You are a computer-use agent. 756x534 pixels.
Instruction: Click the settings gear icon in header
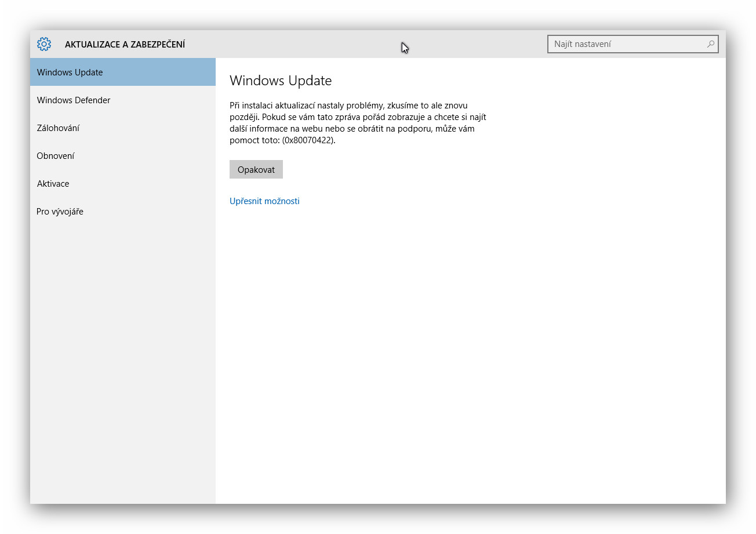click(44, 44)
